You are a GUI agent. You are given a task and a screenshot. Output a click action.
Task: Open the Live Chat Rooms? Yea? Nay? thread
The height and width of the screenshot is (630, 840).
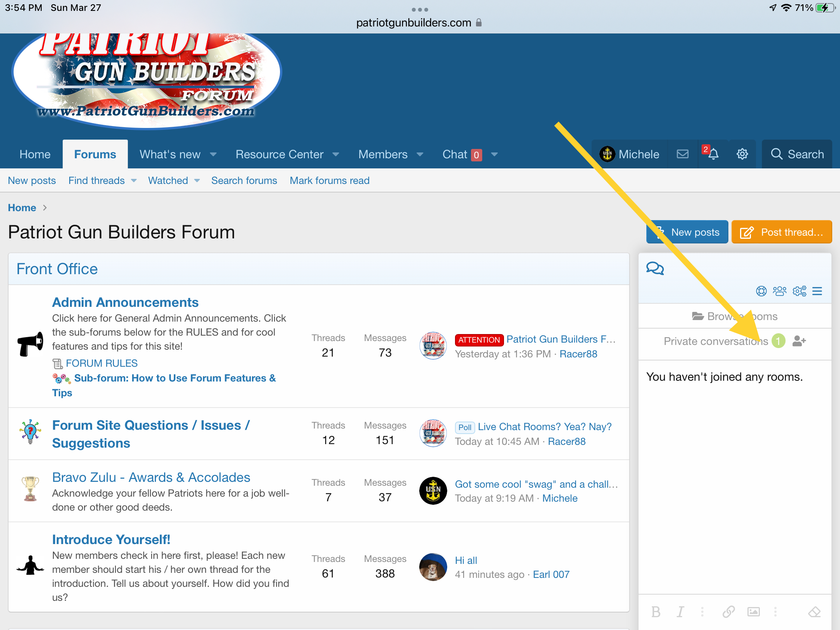(545, 427)
